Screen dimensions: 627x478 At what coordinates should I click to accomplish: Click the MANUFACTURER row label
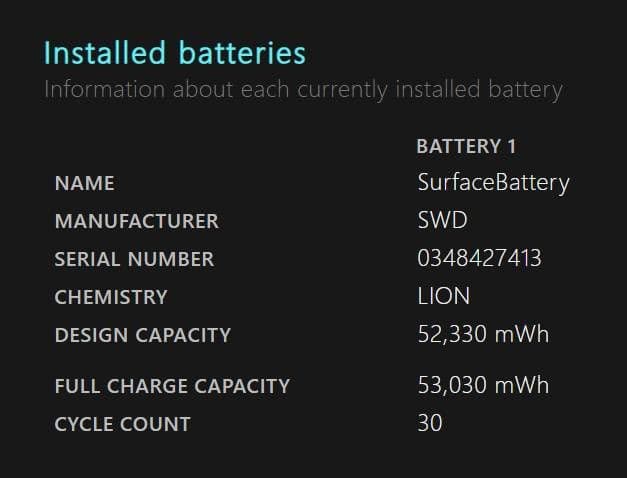(x=136, y=221)
